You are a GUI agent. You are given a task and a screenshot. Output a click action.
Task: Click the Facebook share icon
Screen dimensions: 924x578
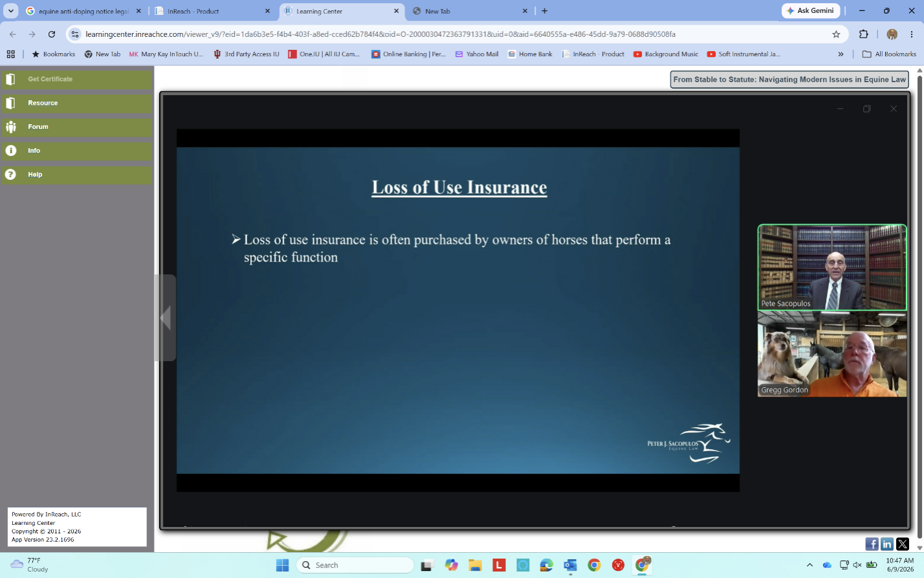872,544
